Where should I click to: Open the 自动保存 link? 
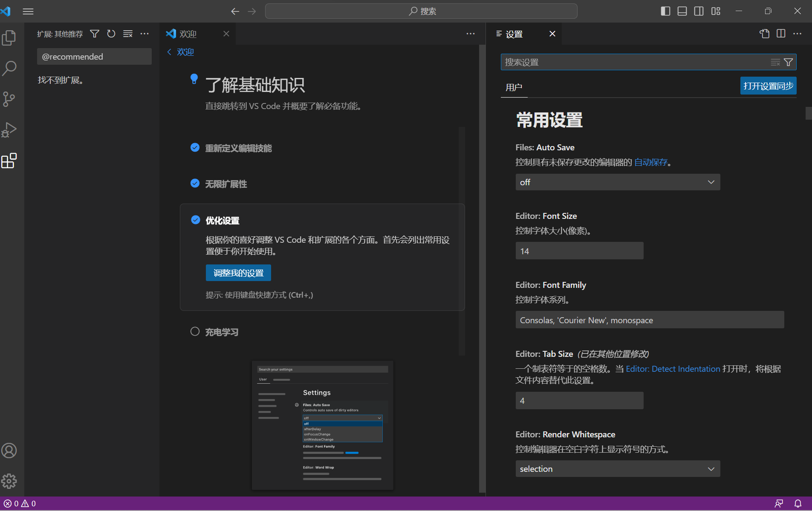click(x=650, y=162)
